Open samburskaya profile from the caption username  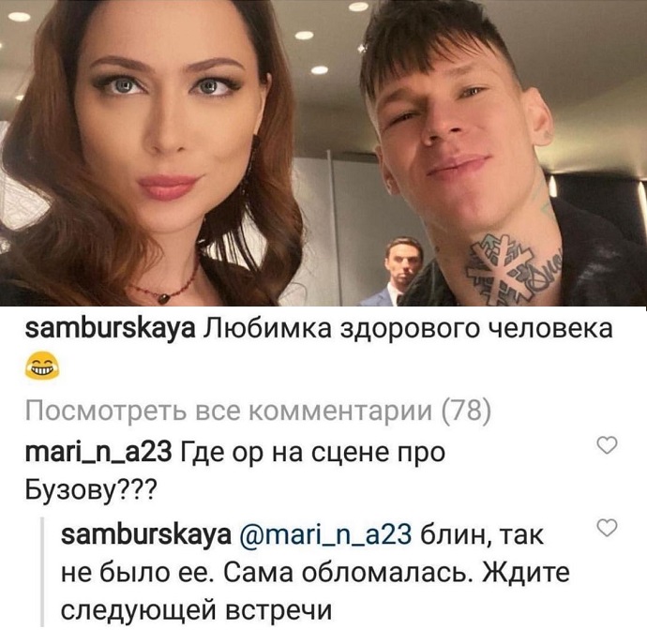point(110,329)
